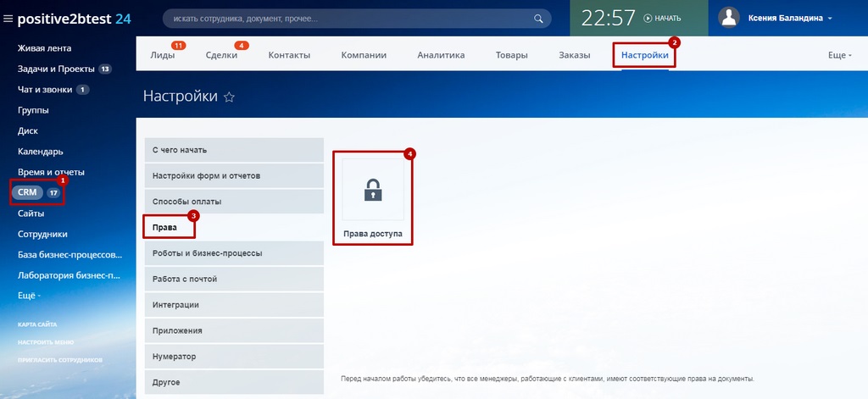Open Ксения Баландина user dropdown
Image resolution: width=868 pixels, height=399 pixels.
[x=790, y=19]
